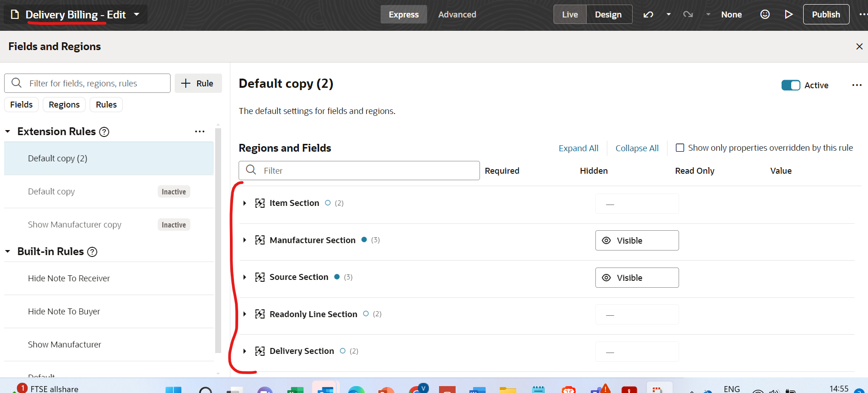The height and width of the screenshot is (393, 868).
Task: Click the Delivery Section region icon
Action: (x=260, y=351)
